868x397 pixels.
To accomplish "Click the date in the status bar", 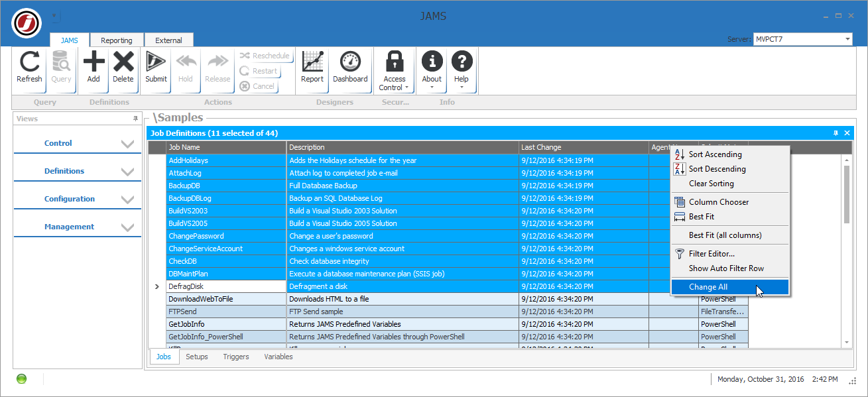I will 761,379.
